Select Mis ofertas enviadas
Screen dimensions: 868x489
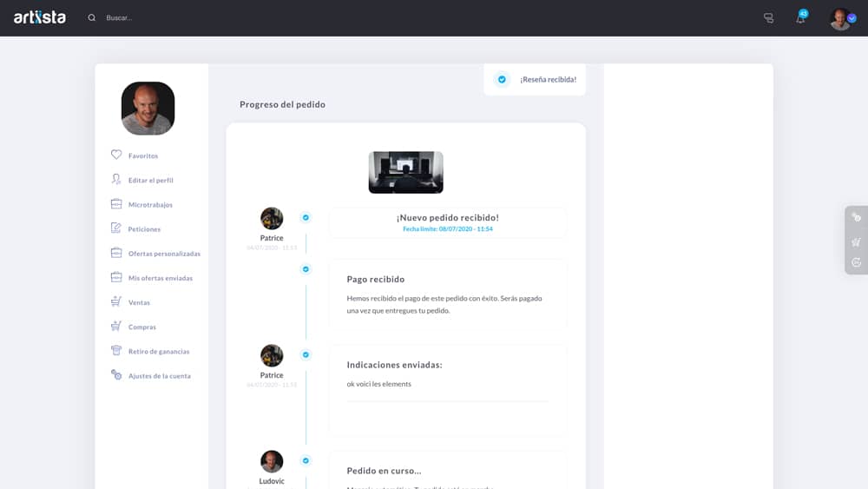click(161, 278)
